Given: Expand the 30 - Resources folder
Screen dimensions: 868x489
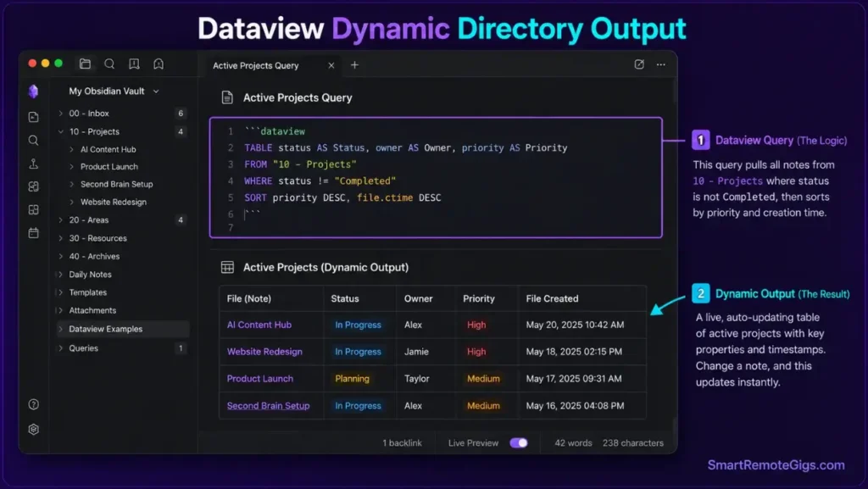Looking at the screenshot, I should tap(60, 238).
